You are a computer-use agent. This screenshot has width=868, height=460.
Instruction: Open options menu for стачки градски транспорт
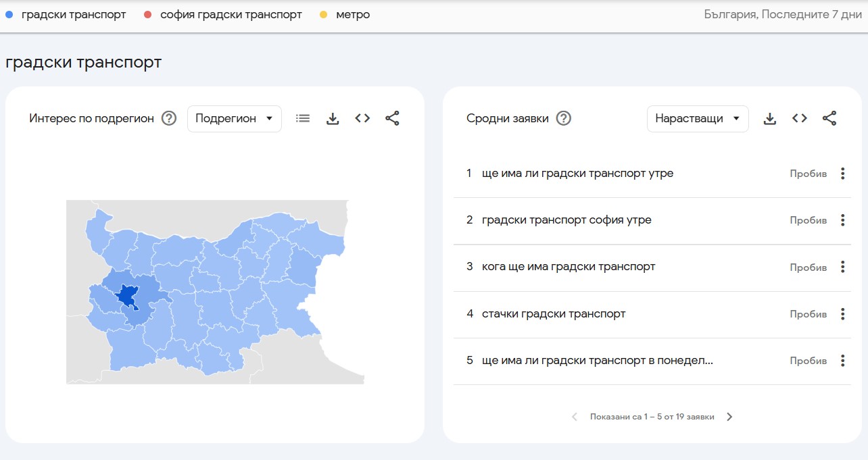click(842, 313)
